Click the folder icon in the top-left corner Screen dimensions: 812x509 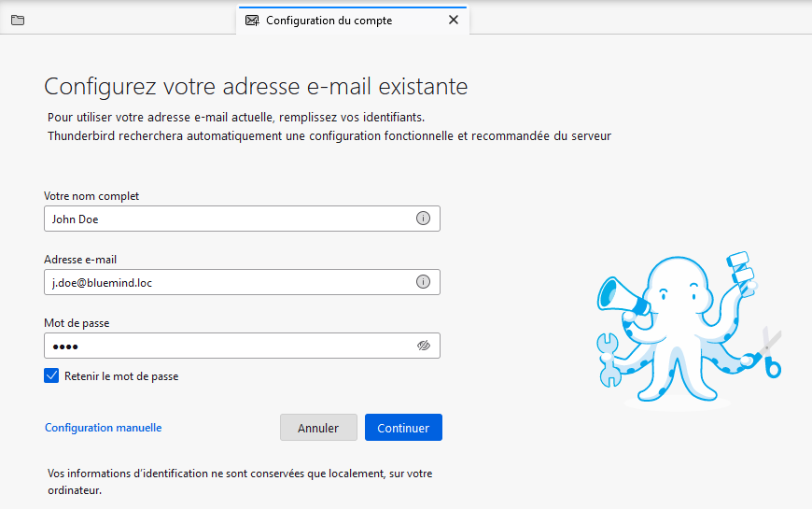tap(18, 20)
